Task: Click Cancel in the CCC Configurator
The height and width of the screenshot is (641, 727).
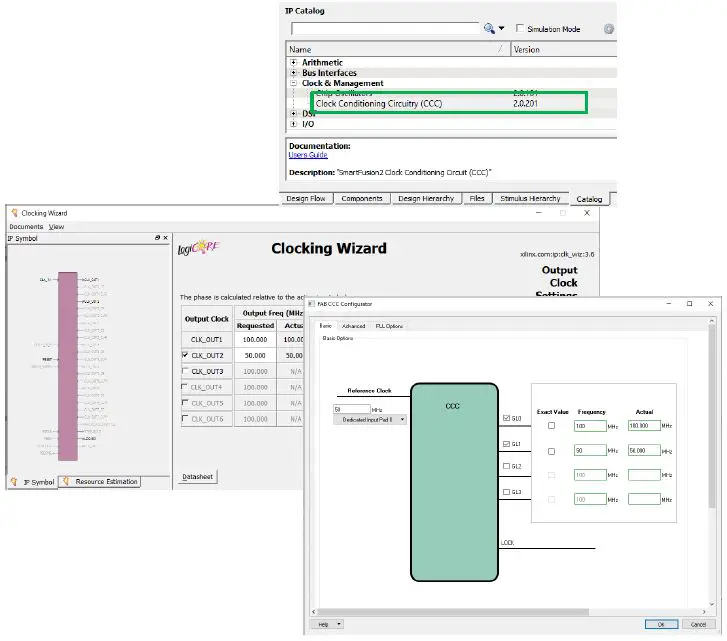Action: 698,624
